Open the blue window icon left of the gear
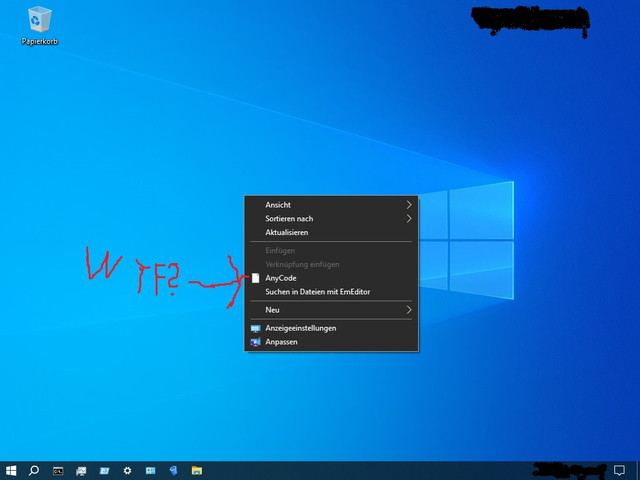 pos(104,471)
